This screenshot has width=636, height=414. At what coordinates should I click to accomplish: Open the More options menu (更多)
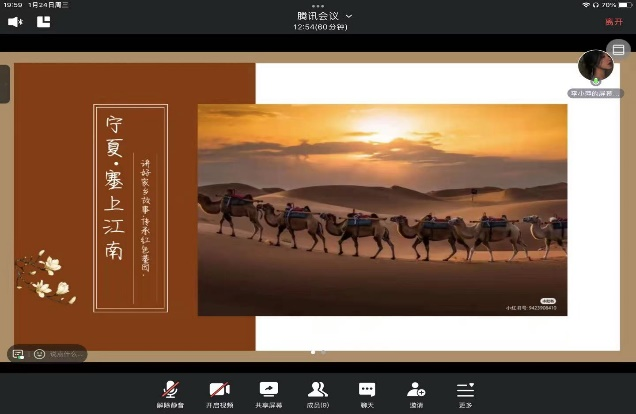(x=465, y=392)
